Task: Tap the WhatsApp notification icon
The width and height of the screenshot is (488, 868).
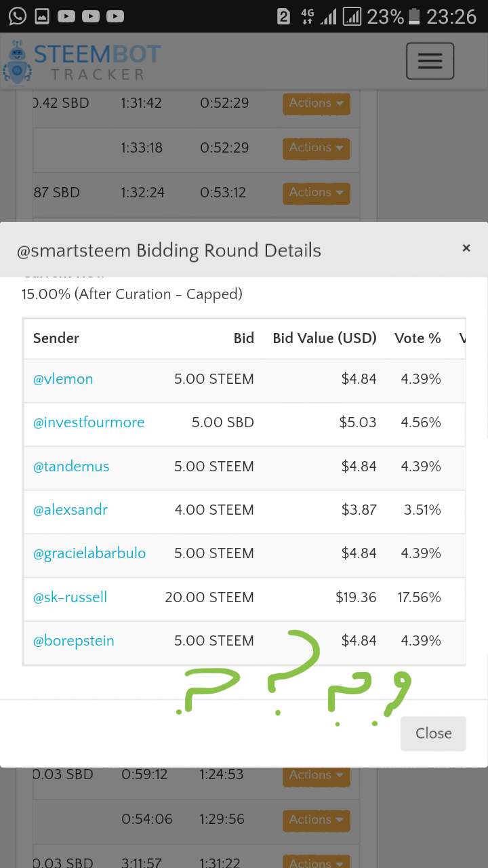Action: (x=17, y=16)
